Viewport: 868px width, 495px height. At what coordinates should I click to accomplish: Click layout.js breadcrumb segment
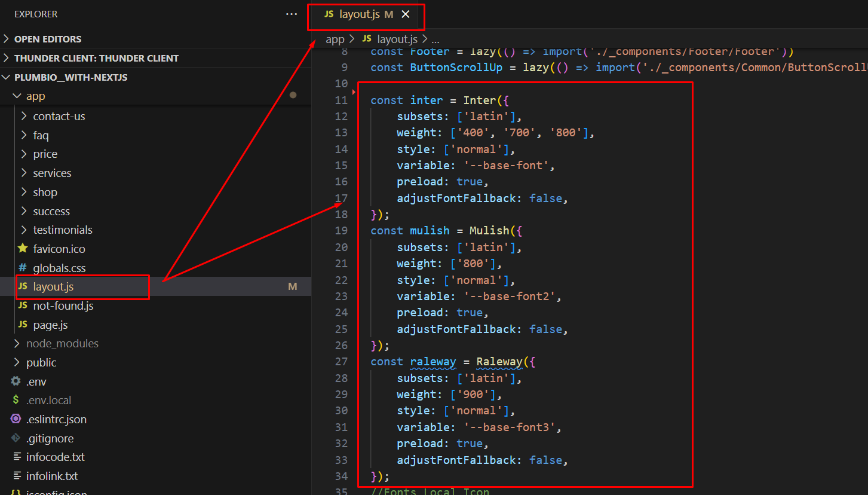397,39
